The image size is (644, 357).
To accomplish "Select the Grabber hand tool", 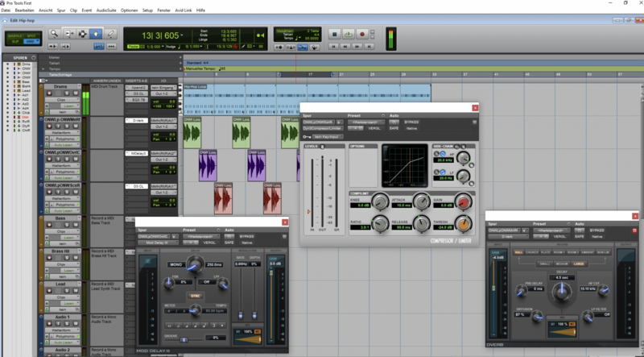I will click(x=96, y=34).
